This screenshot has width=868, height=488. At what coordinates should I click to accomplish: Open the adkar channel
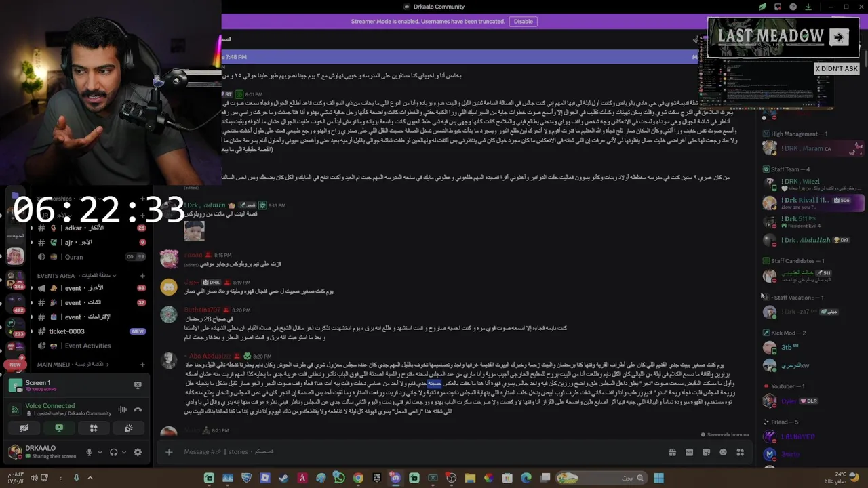(92, 228)
